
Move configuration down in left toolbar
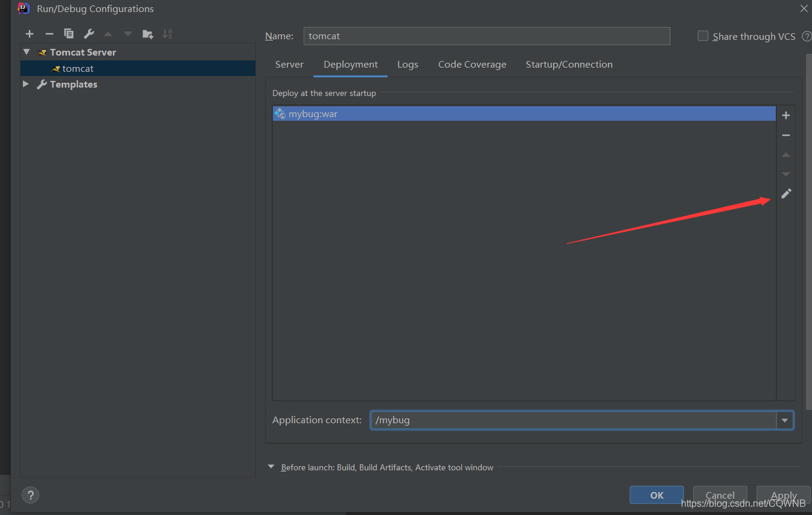point(127,34)
